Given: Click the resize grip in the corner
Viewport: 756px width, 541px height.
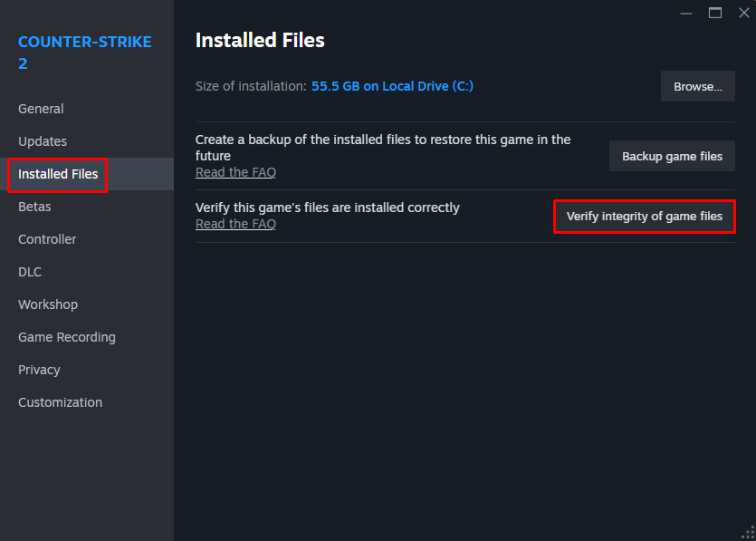Looking at the screenshot, I should click(748, 533).
